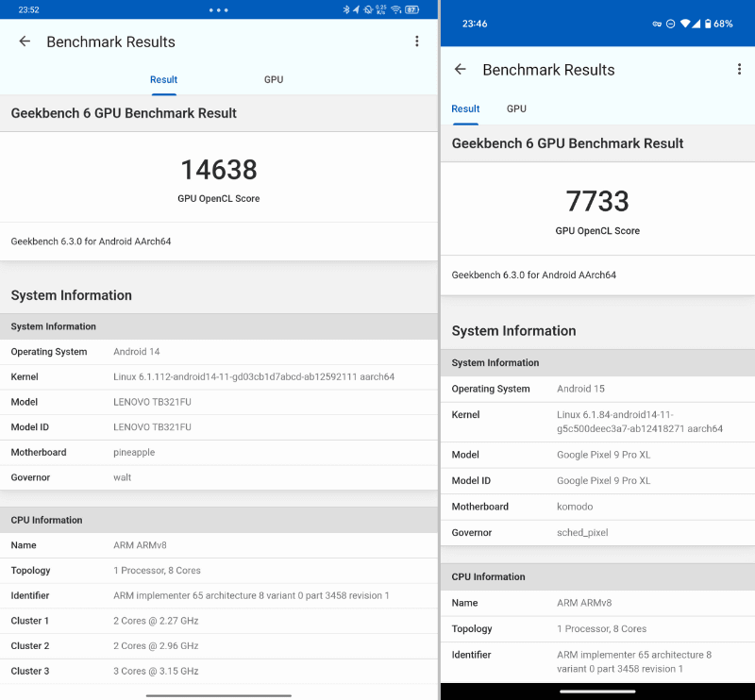Toggle the Do Not Disturb icon in the right status bar
Screen dimensions: 755x700
coord(670,24)
